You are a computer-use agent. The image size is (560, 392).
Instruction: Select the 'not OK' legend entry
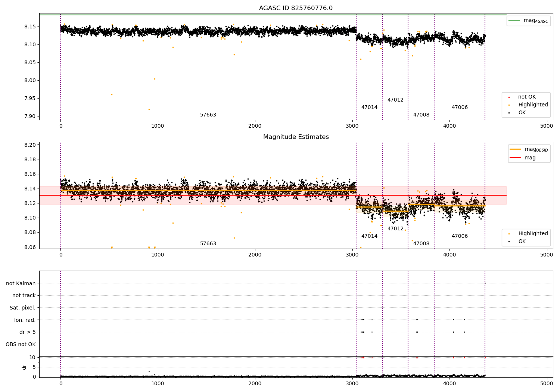pos(527,97)
